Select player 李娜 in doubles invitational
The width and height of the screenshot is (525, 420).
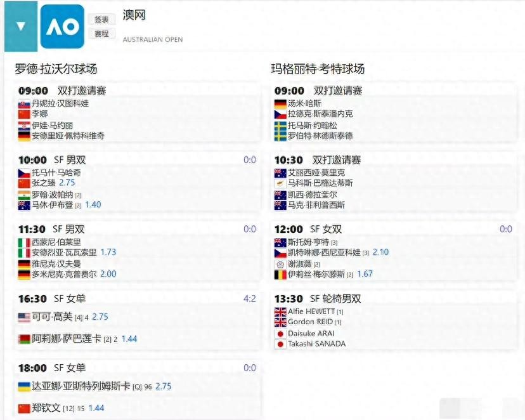tap(39, 114)
